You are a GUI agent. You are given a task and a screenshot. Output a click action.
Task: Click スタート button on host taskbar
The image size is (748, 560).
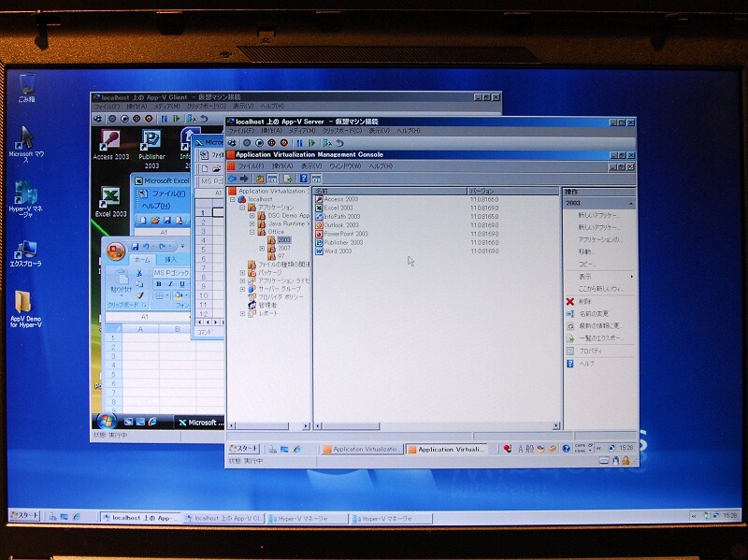(x=25, y=515)
